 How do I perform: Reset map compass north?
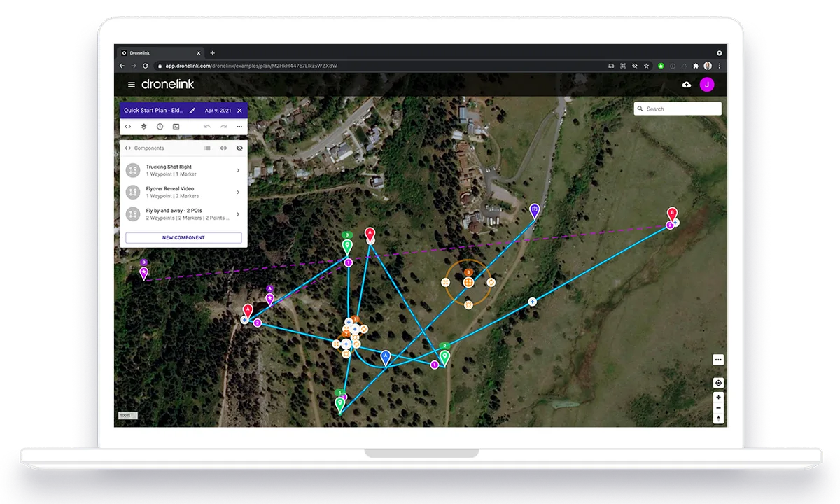coord(718,419)
